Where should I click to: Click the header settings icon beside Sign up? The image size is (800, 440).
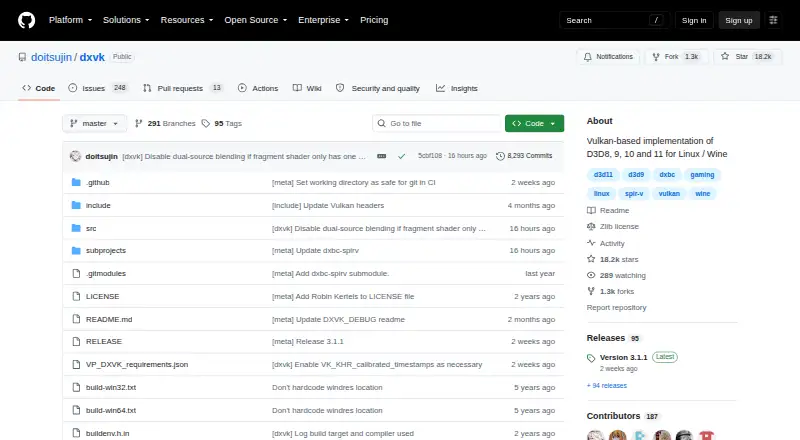pos(773,20)
